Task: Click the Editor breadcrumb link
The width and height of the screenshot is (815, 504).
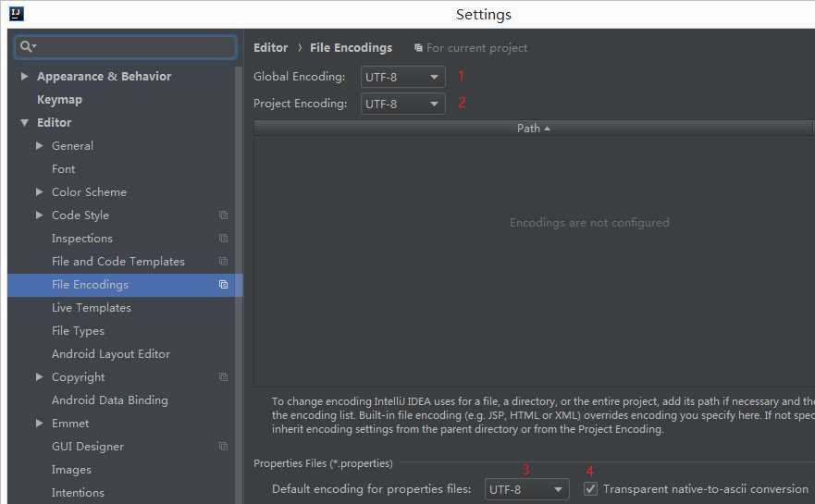Action: tap(270, 48)
